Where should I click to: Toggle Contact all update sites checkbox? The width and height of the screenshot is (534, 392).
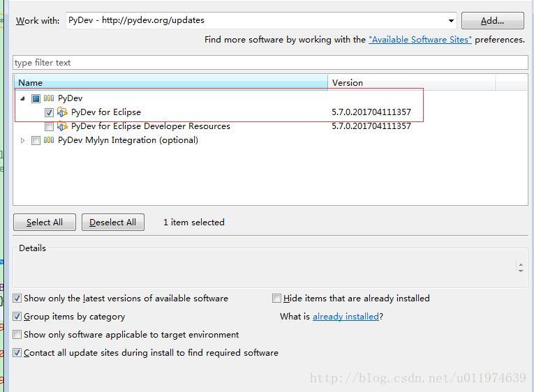pos(17,352)
